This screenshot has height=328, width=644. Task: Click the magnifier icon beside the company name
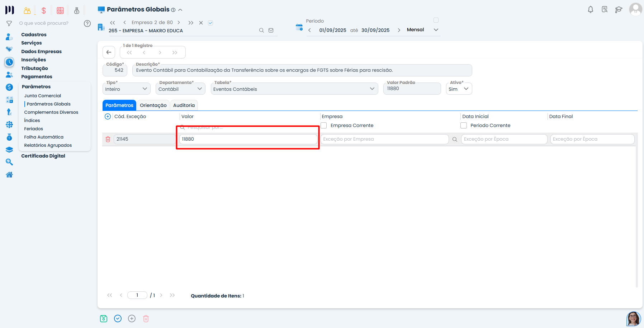(x=261, y=31)
